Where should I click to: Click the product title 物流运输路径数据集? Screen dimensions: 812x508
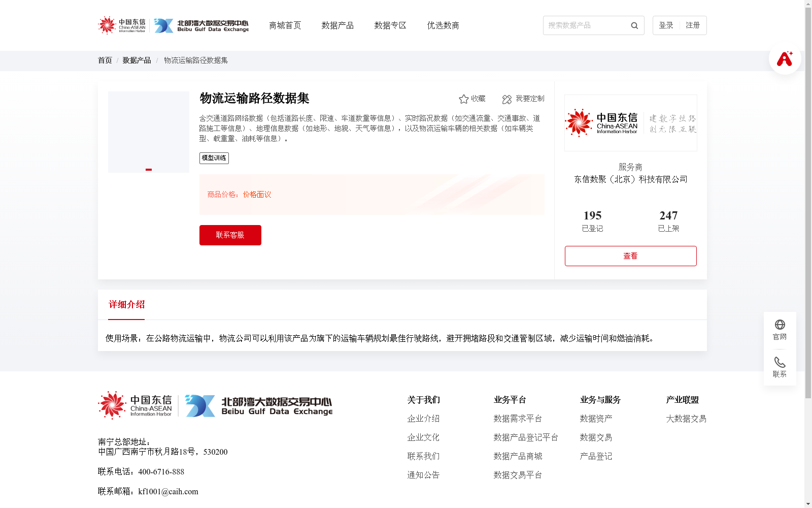pyautogui.click(x=254, y=98)
